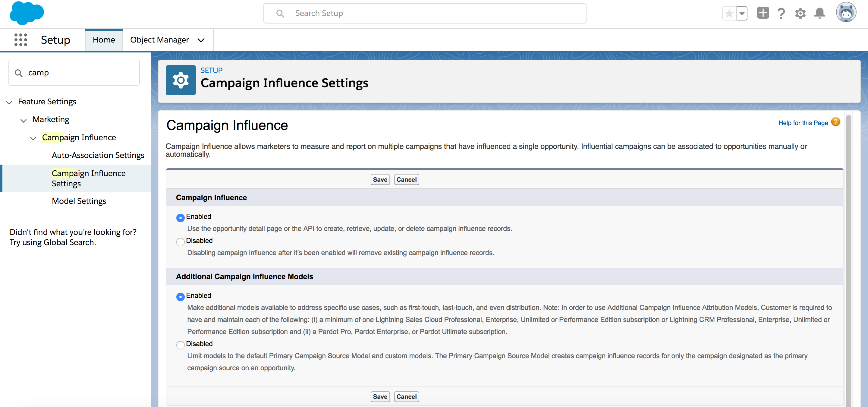The image size is (868, 407).
Task: Select Disabled under Campaign Influence
Action: (x=180, y=242)
